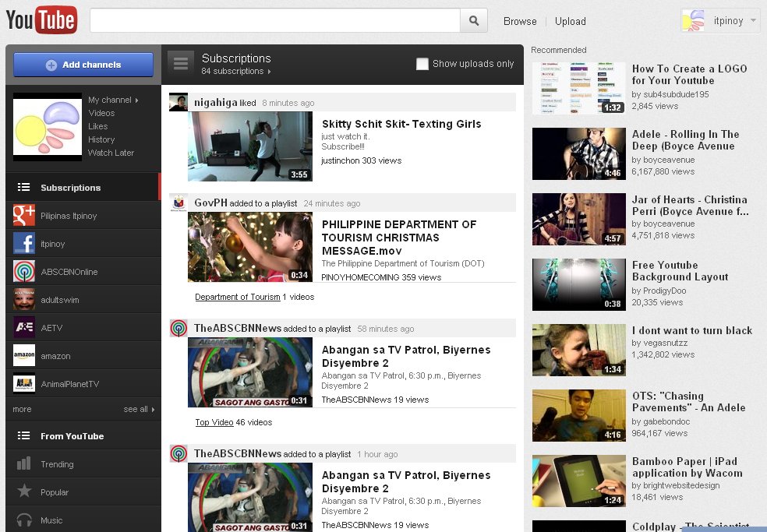The height and width of the screenshot is (532, 767).
Task: Open the amazon channel icon
Action: (x=24, y=356)
